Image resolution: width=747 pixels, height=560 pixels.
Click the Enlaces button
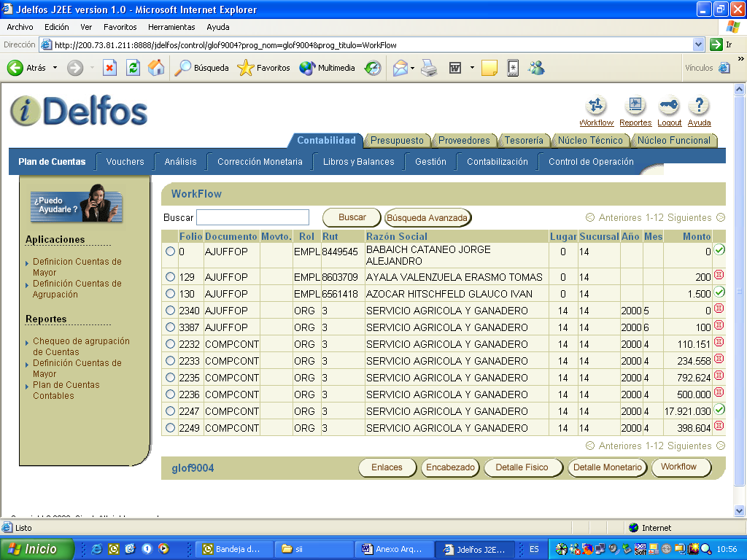point(387,467)
